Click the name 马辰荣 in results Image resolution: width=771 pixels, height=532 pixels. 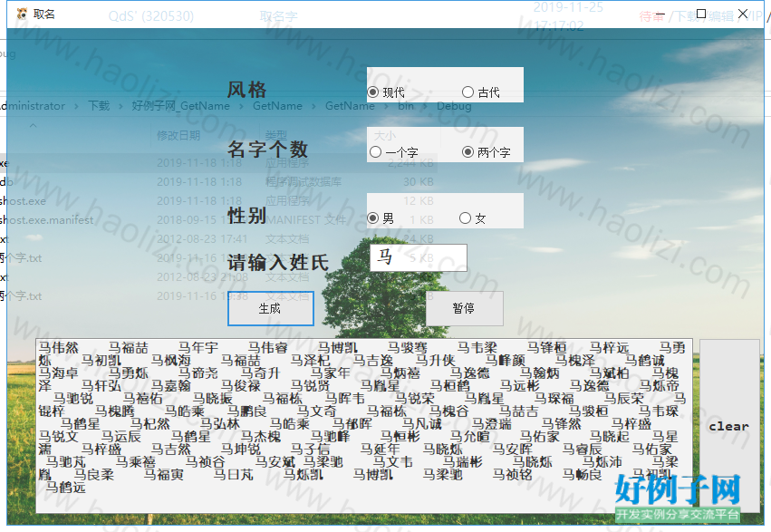[624, 399]
